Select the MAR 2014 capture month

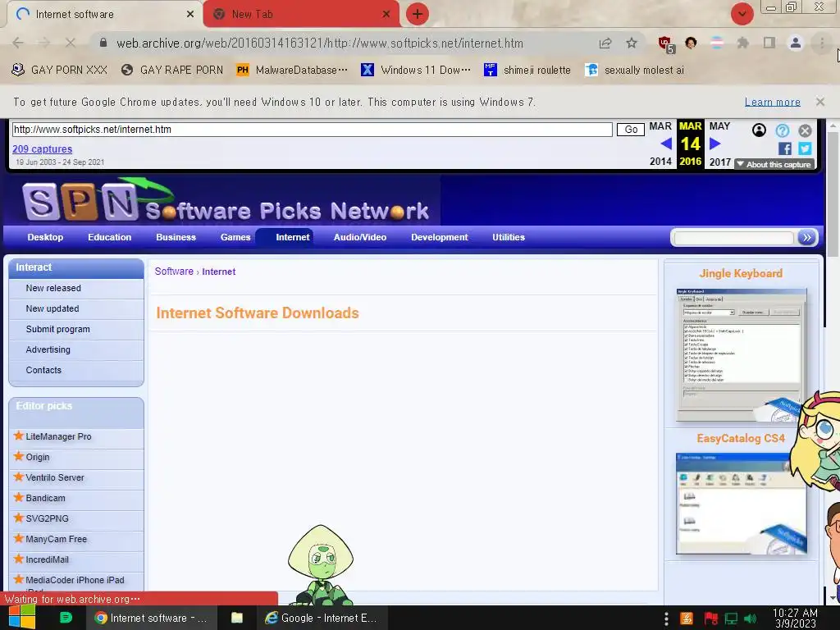click(660, 126)
